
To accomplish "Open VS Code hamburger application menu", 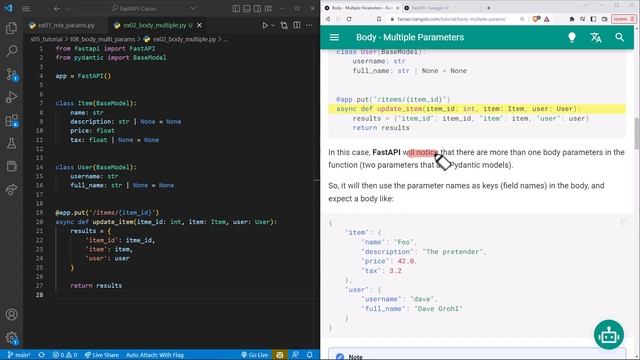I will (26, 8).
